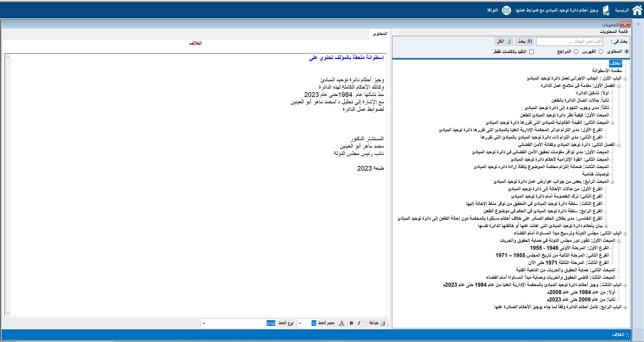Collapse المبحث الرابع tree node

click(x=612, y=182)
